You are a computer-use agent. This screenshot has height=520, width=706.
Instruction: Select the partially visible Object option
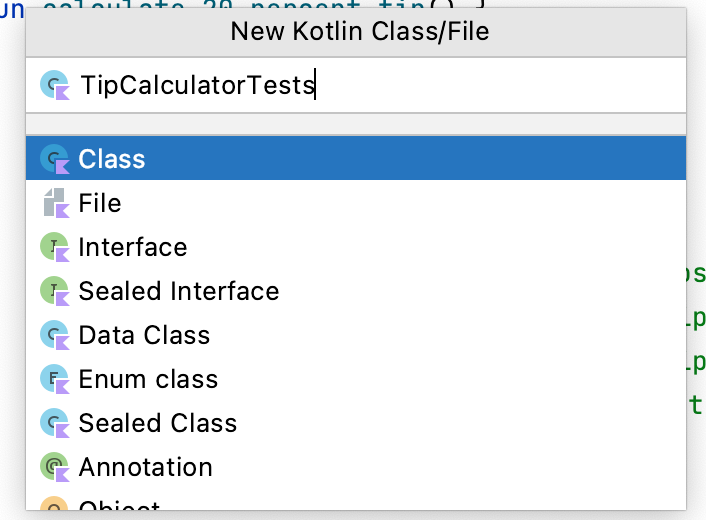point(119,508)
